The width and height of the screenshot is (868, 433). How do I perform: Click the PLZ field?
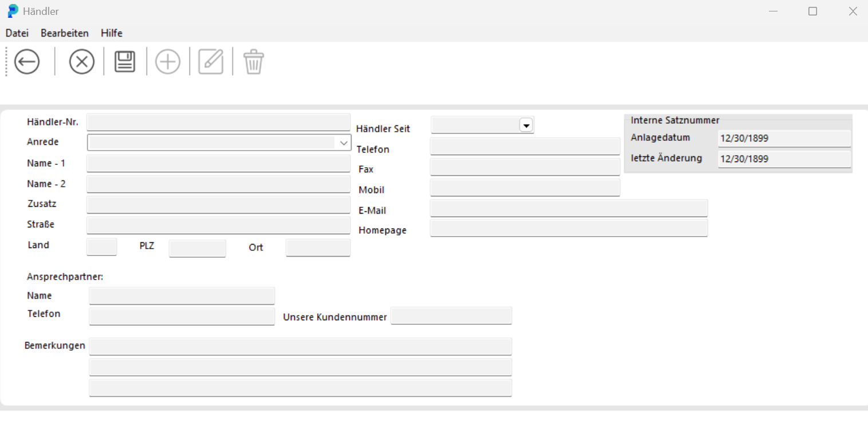(197, 249)
